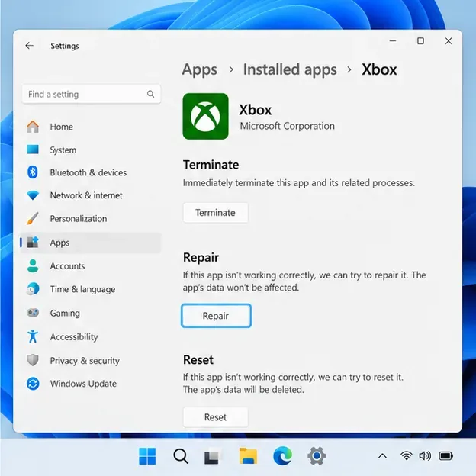Go to Apps breadcrumb link

(199, 69)
